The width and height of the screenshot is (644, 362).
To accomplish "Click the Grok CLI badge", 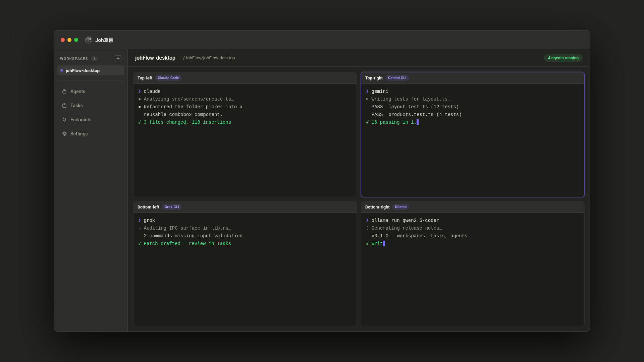I will click(x=172, y=207).
